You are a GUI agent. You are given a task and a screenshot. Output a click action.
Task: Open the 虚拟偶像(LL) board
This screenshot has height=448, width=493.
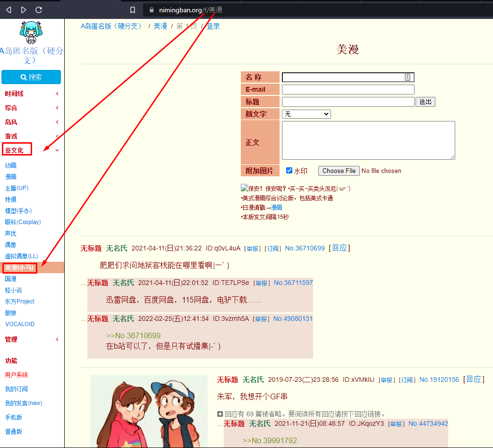(x=21, y=256)
